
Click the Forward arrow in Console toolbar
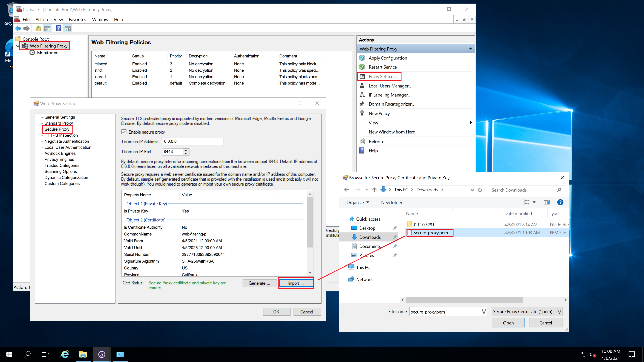[26, 29]
